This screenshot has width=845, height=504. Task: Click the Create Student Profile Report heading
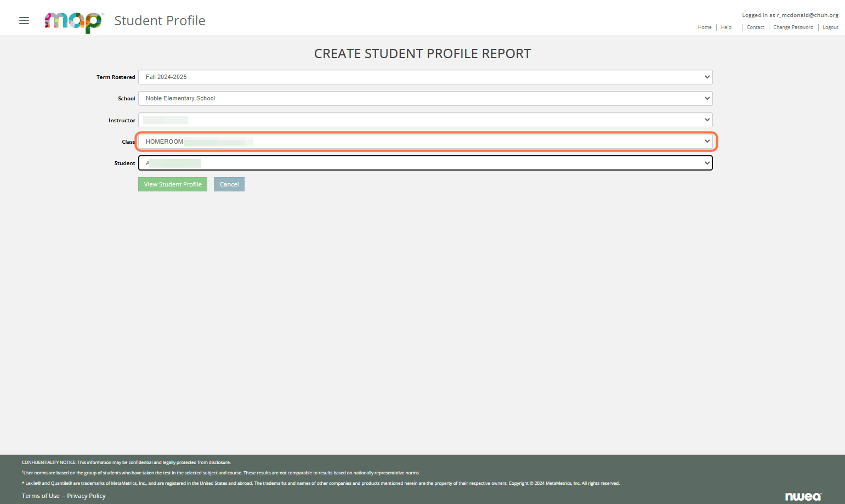tap(422, 54)
